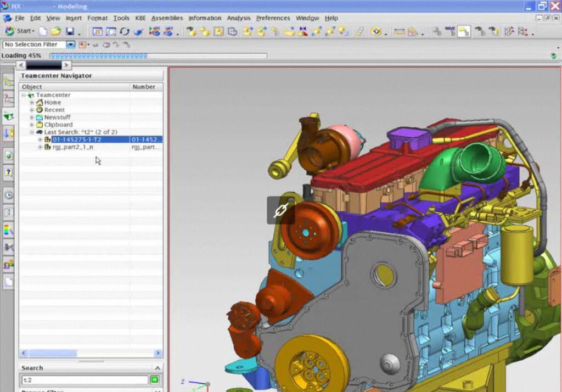Click the Open file folder icon
The height and width of the screenshot is (392, 562).
click(55, 31)
